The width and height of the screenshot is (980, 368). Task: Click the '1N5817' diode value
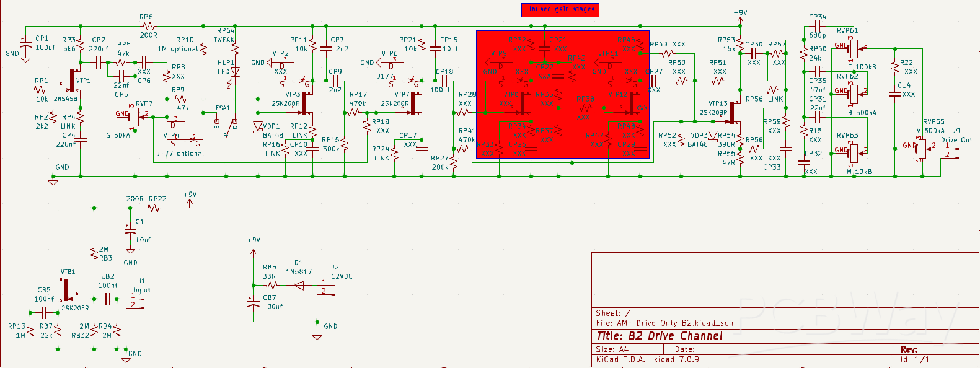pyautogui.click(x=299, y=271)
